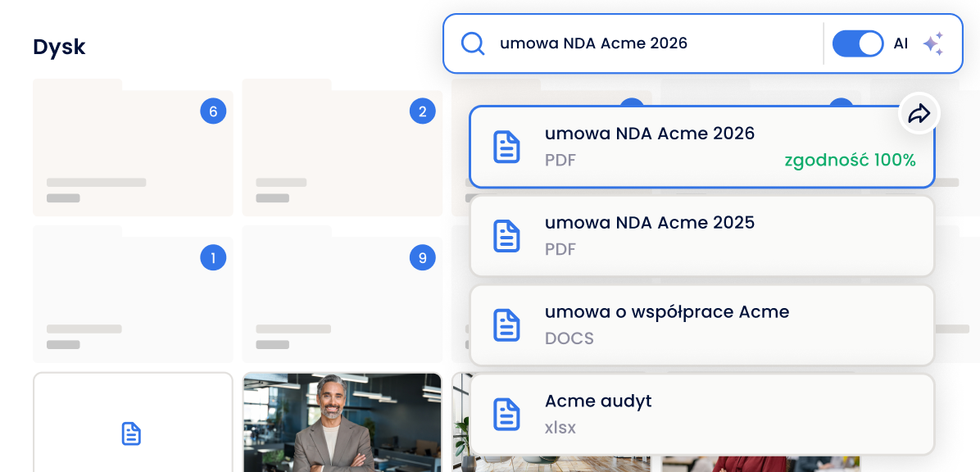Toggle the AI search switch off
Screen dimensions: 980x472
point(857,43)
